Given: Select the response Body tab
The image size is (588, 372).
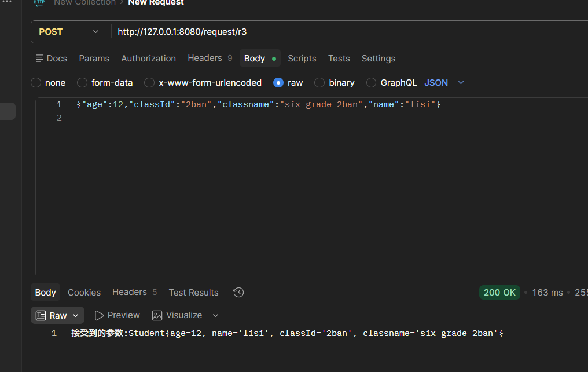Looking at the screenshot, I should 45,293.
